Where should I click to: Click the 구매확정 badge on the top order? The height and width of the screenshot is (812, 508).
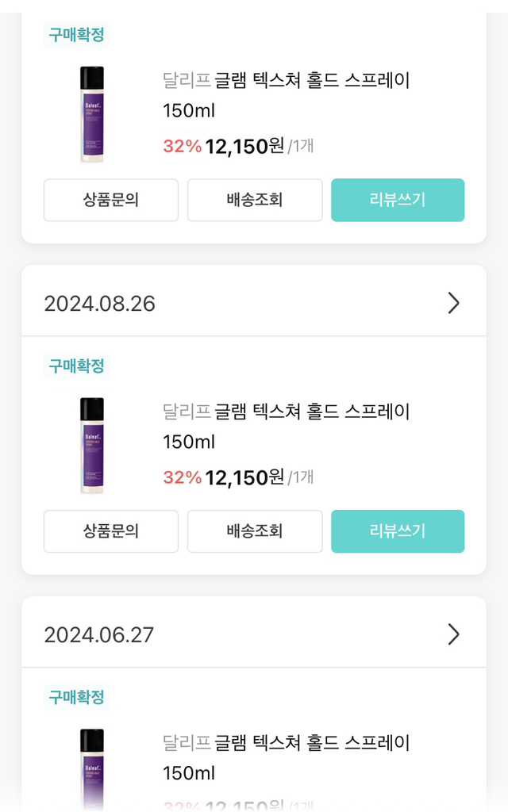click(x=76, y=35)
